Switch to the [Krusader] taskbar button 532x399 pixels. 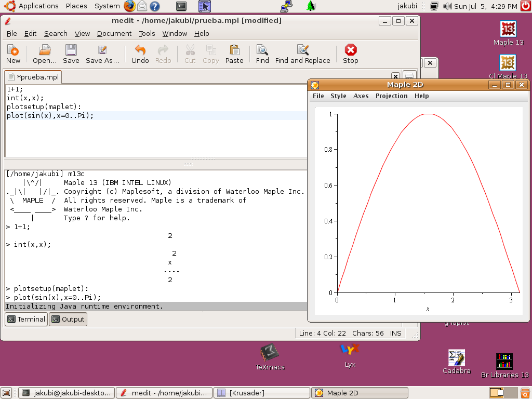pyautogui.click(x=262, y=393)
